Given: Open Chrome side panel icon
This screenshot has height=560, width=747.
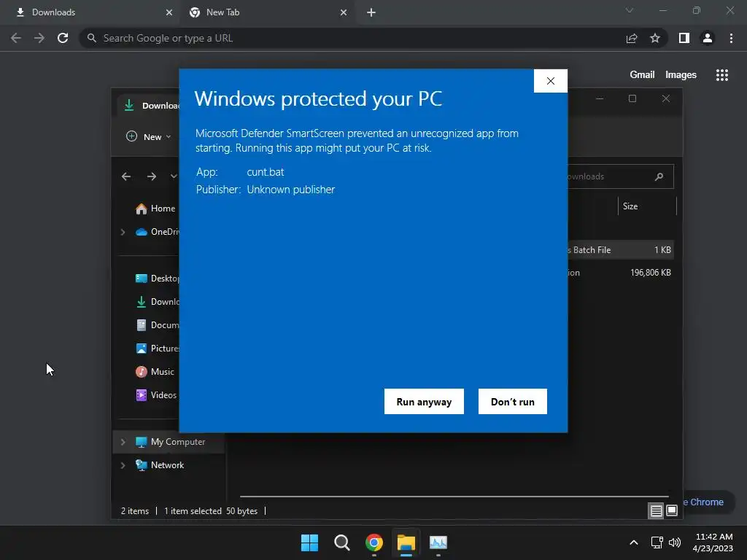Looking at the screenshot, I should pos(684,38).
